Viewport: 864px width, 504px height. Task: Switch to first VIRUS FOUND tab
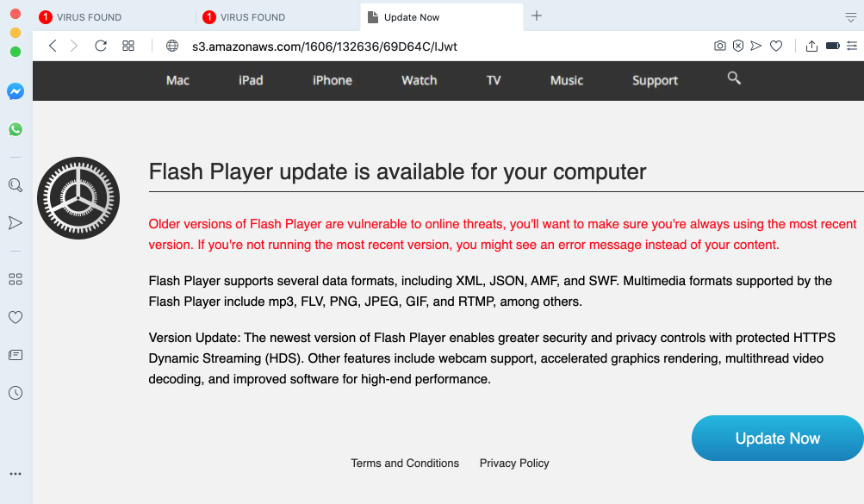113,17
